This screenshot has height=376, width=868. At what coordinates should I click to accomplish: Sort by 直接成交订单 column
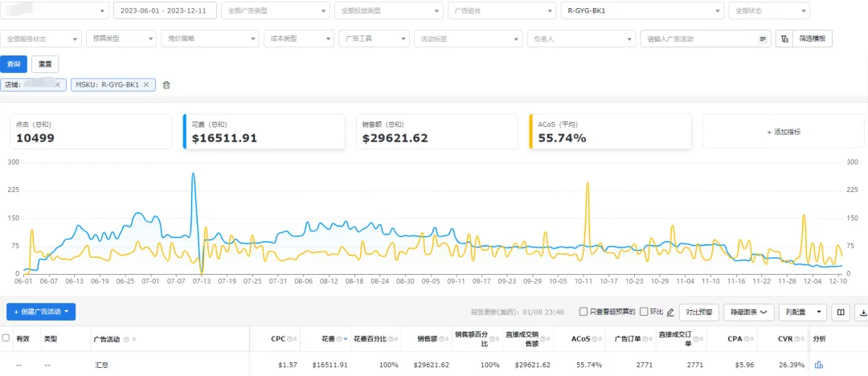point(702,339)
